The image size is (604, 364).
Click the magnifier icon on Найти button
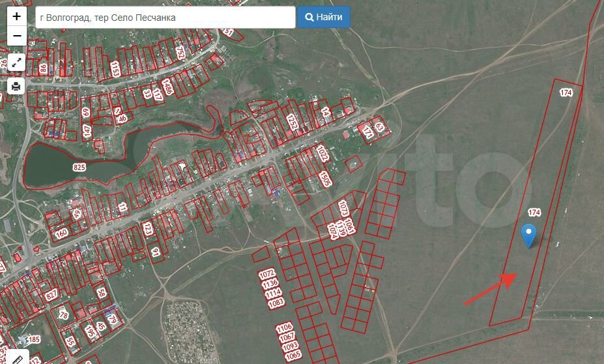[x=309, y=18]
